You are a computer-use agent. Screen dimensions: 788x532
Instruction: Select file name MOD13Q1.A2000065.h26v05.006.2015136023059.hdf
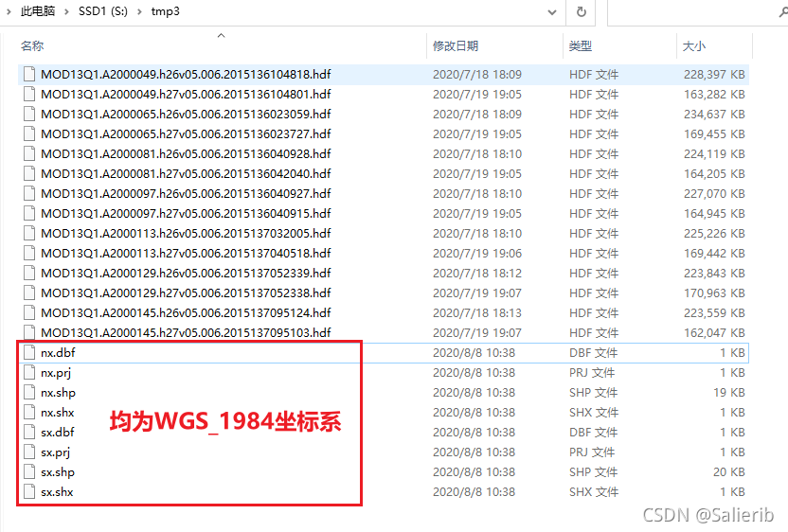tap(186, 114)
